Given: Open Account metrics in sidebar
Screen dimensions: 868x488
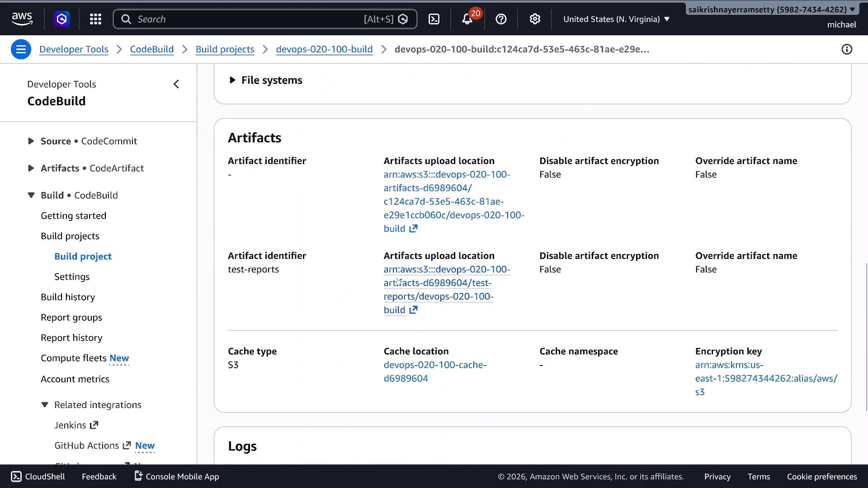Looking at the screenshot, I should point(75,379).
